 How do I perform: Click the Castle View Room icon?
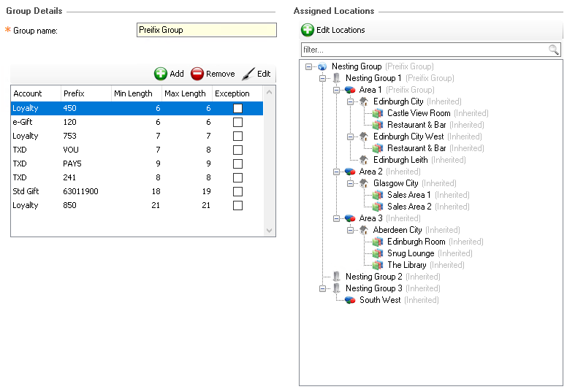tap(378, 113)
